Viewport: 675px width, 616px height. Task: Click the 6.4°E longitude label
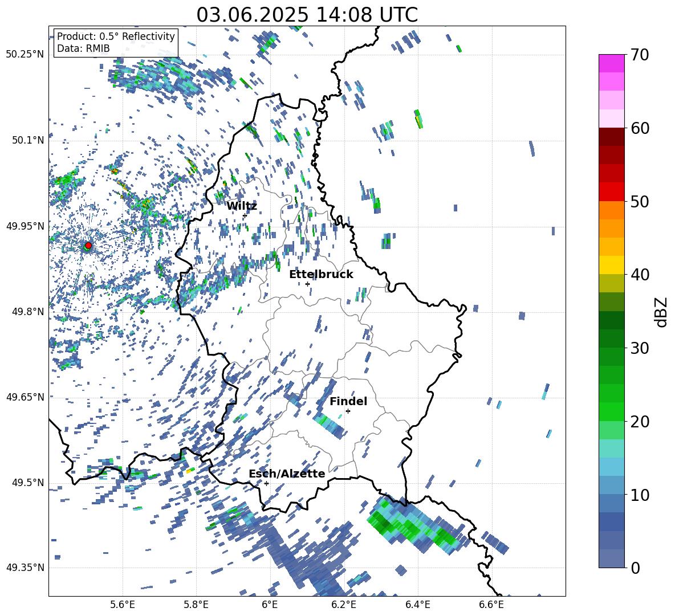(417, 605)
